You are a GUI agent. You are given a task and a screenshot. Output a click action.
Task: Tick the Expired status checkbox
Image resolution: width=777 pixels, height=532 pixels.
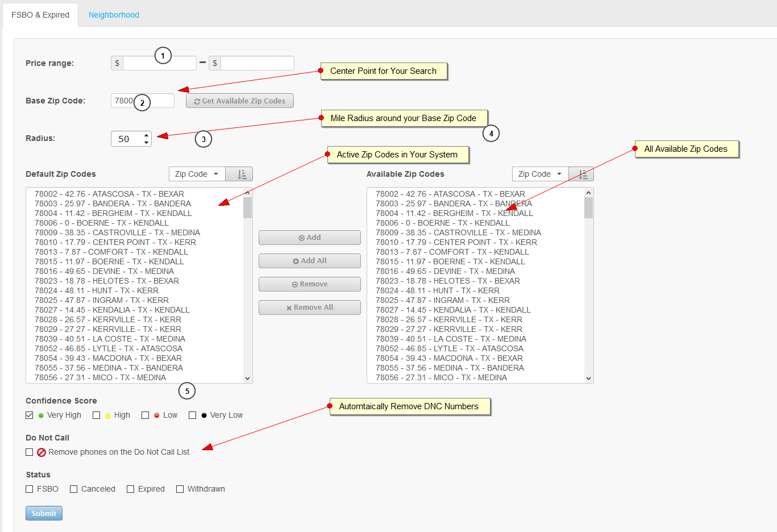(x=131, y=489)
